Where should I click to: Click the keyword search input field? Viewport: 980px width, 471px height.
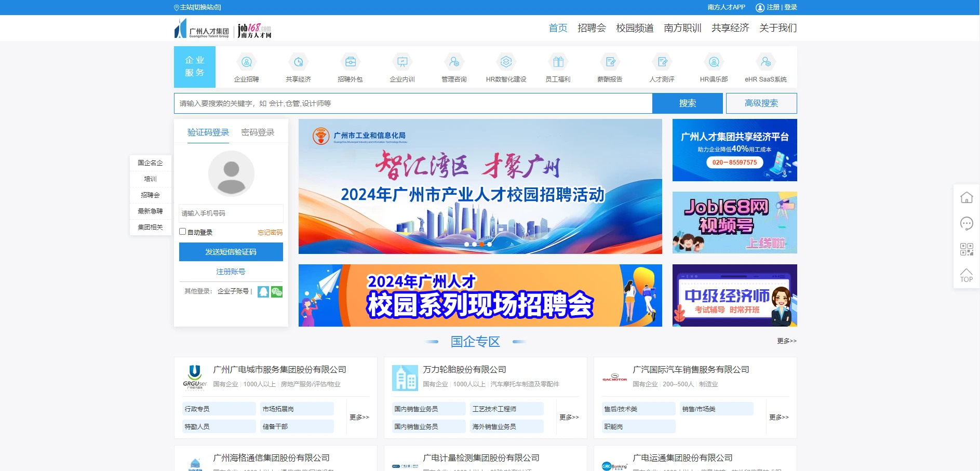tap(413, 103)
